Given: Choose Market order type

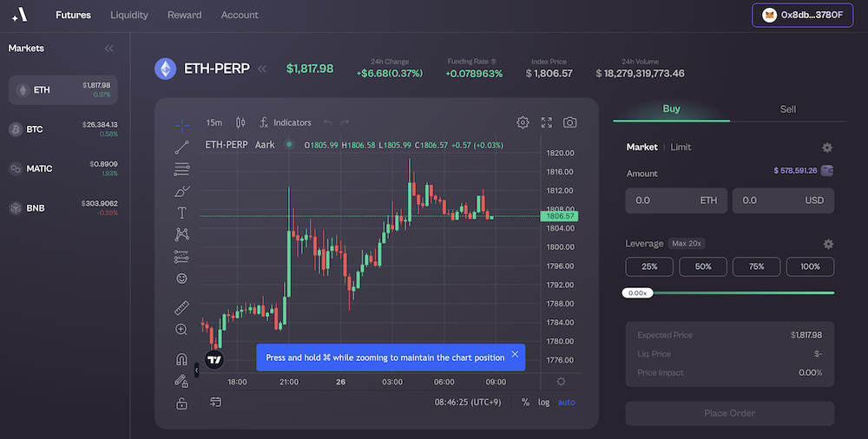Looking at the screenshot, I should pos(642,147).
